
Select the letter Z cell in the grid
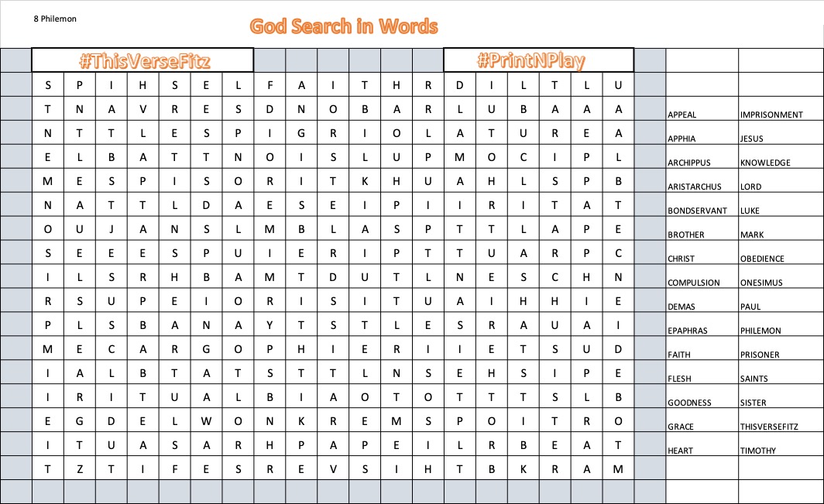tap(79, 469)
